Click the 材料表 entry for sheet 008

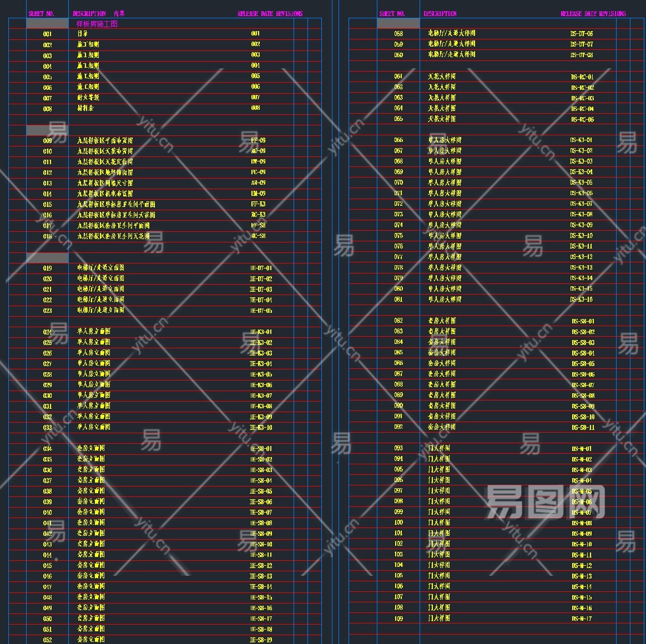85,108
